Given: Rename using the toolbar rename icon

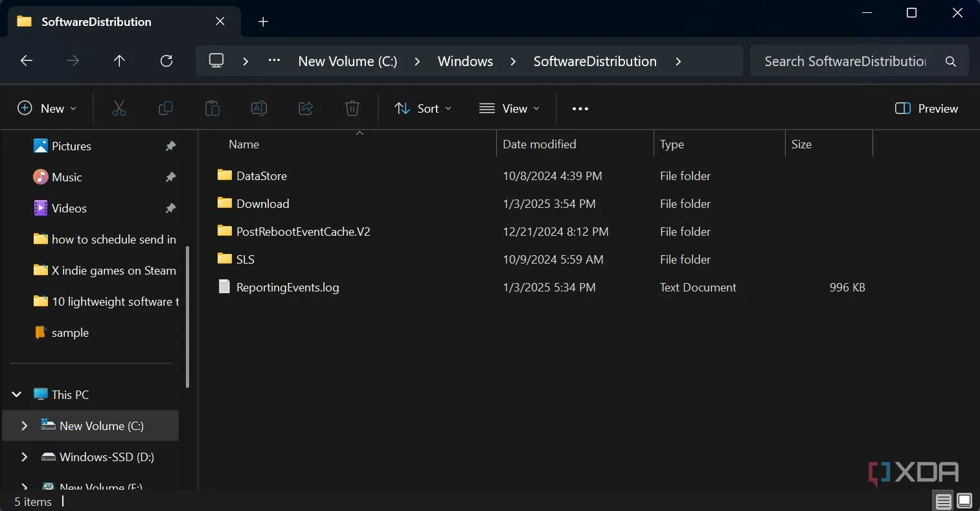Looking at the screenshot, I should pos(259,108).
